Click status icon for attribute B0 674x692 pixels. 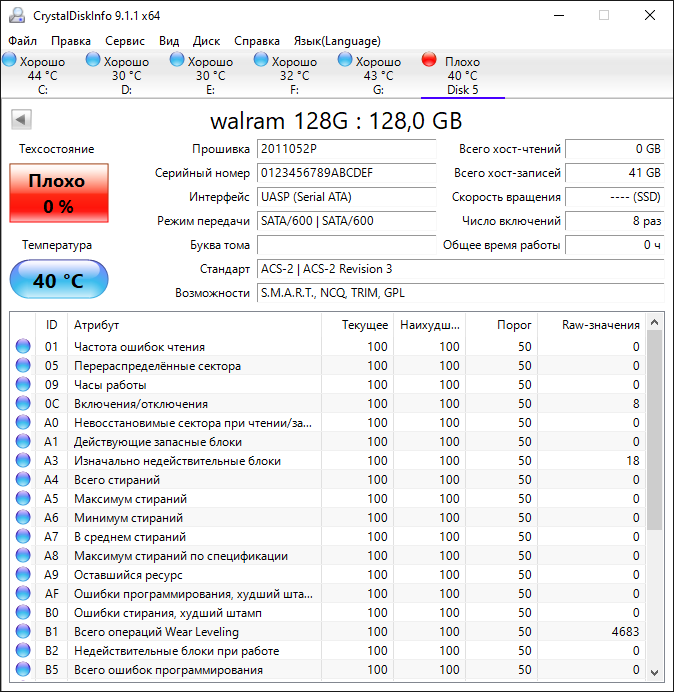23,612
